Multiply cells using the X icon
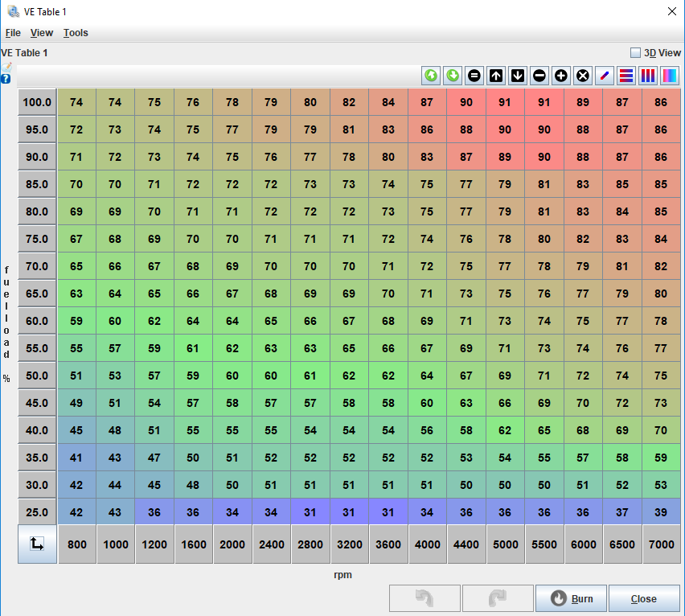685x616 pixels. click(582, 75)
